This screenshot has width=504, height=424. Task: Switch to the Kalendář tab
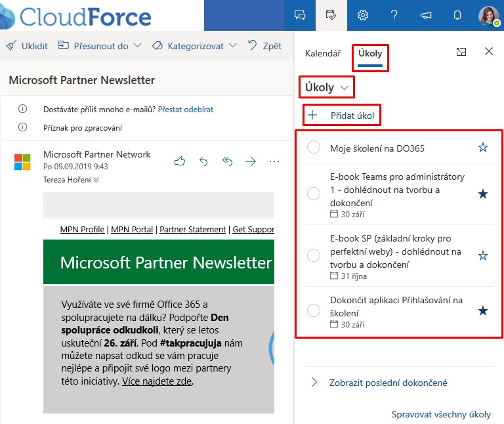tap(323, 53)
